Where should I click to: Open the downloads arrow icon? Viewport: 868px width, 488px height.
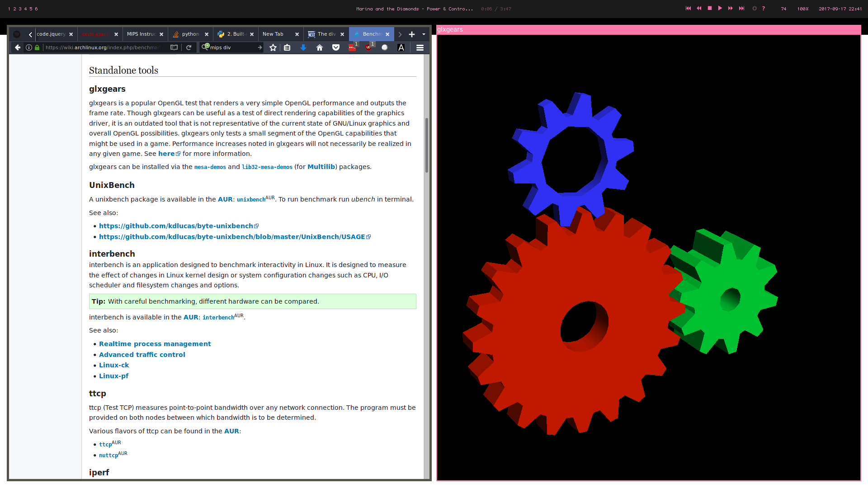pyautogui.click(x=303, y=47)
